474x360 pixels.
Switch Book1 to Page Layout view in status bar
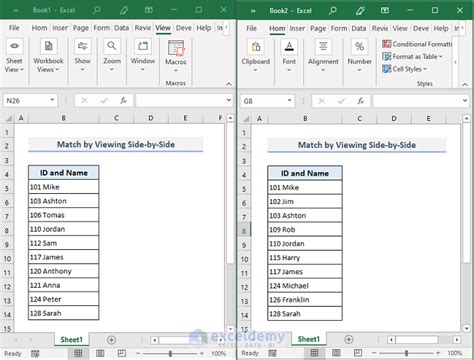click(x=100, y=353)
